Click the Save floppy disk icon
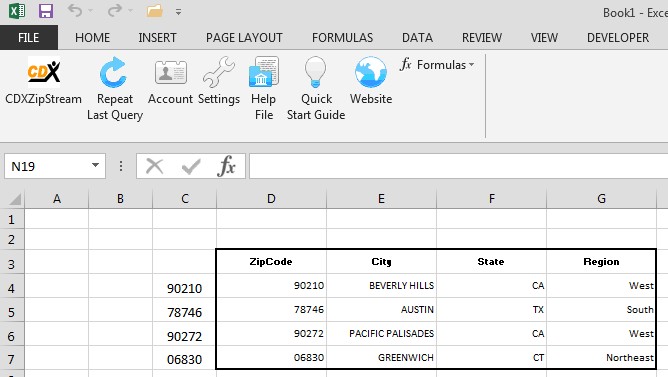The width and height of the screenshot is (668, 377). (46, 11)
